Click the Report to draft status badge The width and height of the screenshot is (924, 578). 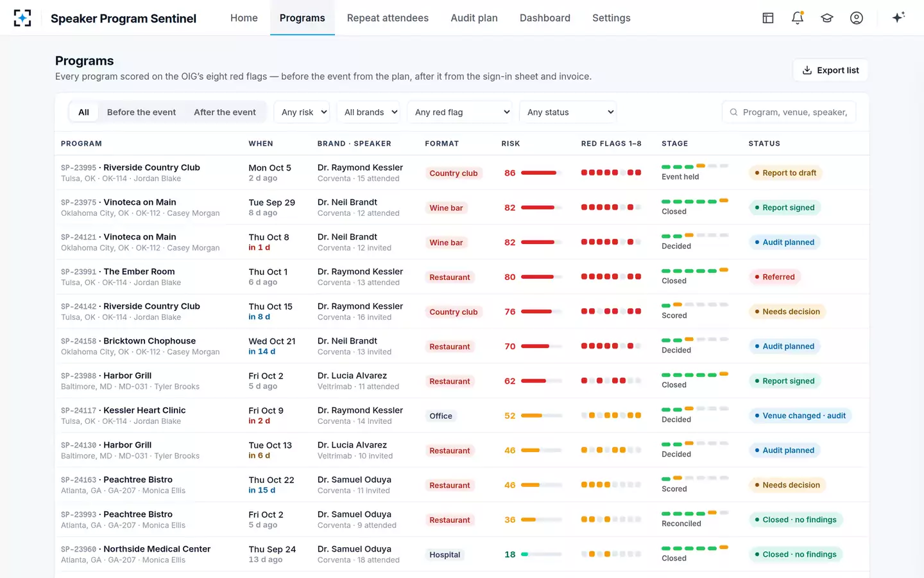point(785,173)
